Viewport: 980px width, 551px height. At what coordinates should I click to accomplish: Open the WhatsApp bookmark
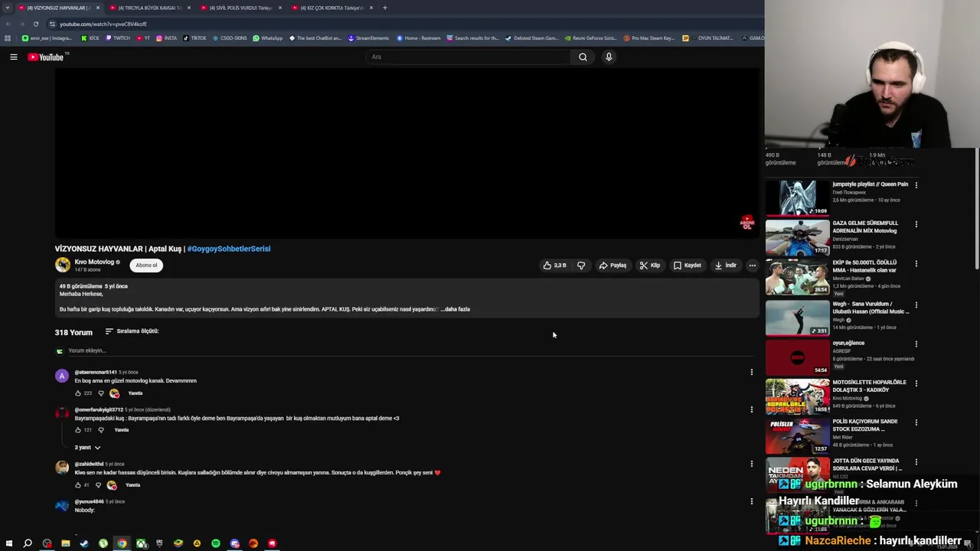pyautogui.click(x=267, y=38)
